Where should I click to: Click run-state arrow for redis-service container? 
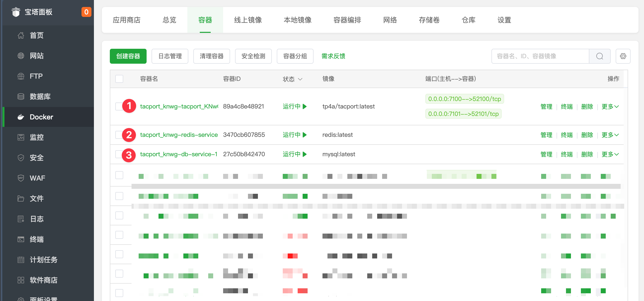coord(305,135)
